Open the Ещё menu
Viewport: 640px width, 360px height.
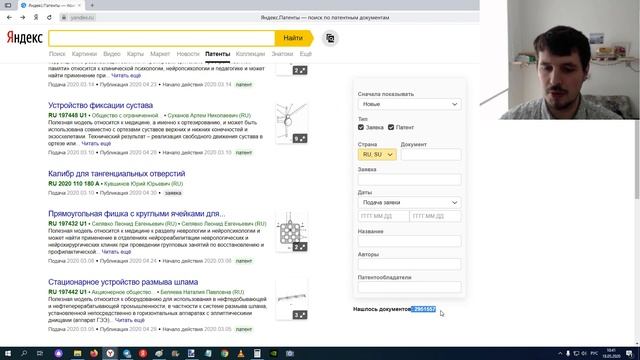pyautogui.click(x=305, y=54)
